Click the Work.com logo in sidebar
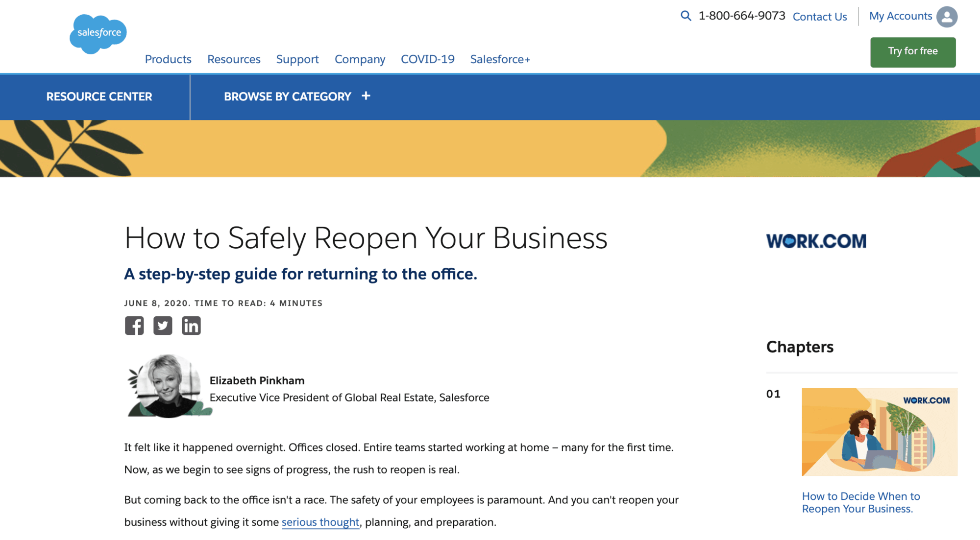This screenshot has width=980, height=540. [816, 241]
